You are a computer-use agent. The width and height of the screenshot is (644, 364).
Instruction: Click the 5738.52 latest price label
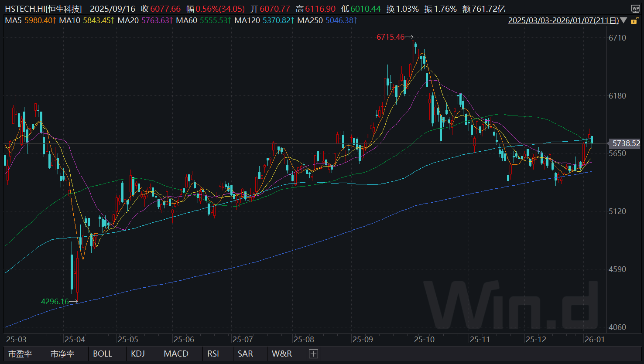pos(624,143)
